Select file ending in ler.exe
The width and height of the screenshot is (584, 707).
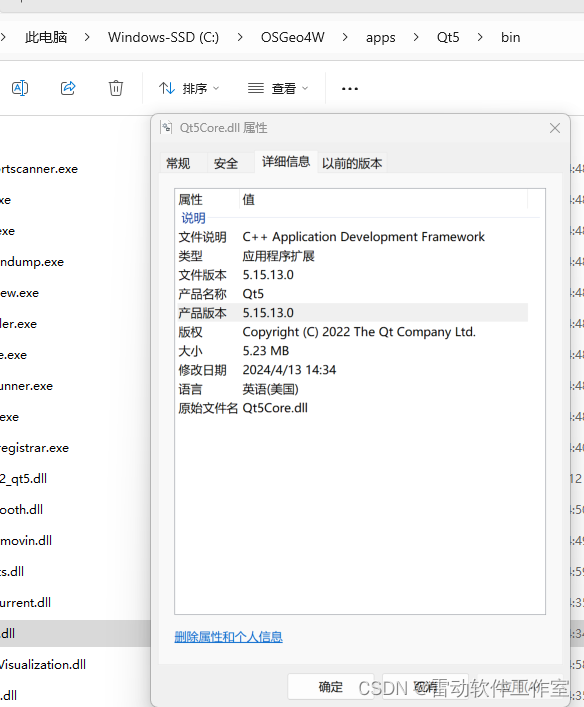coord(18,324)
